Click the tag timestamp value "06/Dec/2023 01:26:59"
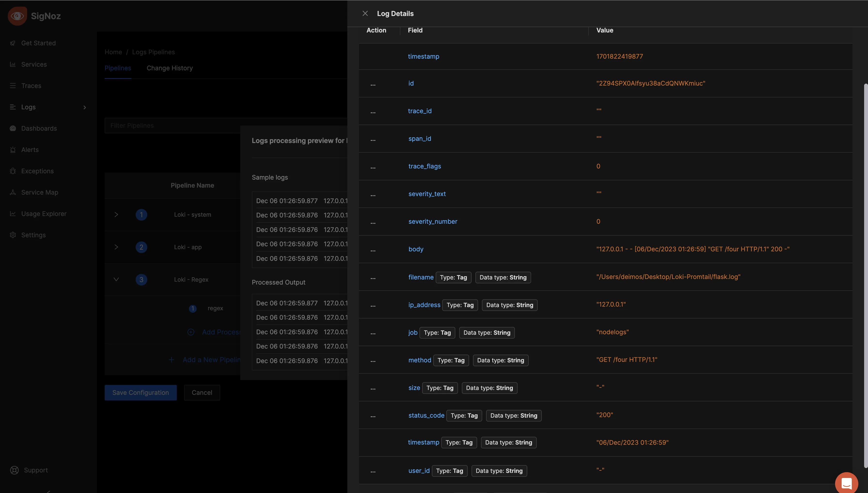Screen dimensions: 868x493 tap(633, 443)
